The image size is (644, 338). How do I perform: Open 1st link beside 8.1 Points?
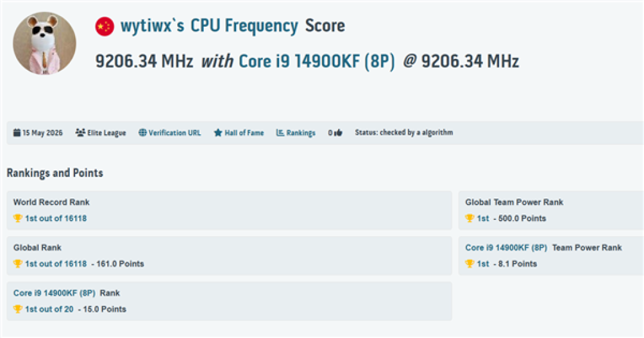(483, 264)
